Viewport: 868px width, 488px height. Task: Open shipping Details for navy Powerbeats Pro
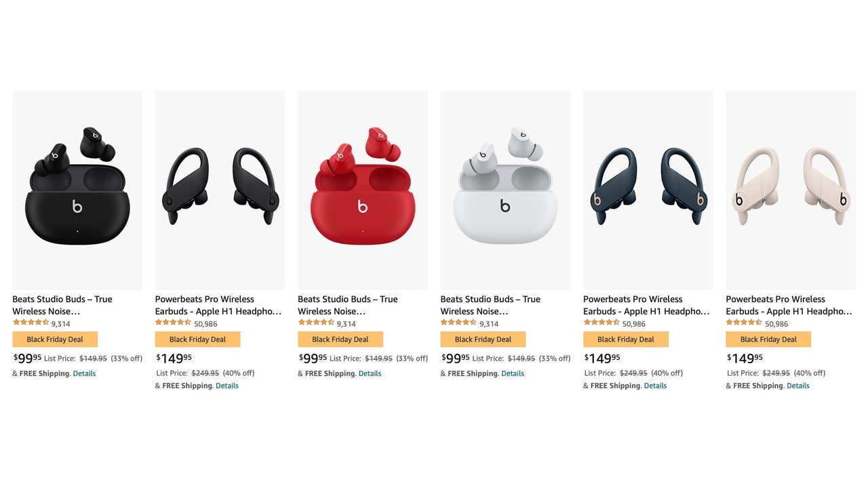pyautogui.click(x=655, y=386)
